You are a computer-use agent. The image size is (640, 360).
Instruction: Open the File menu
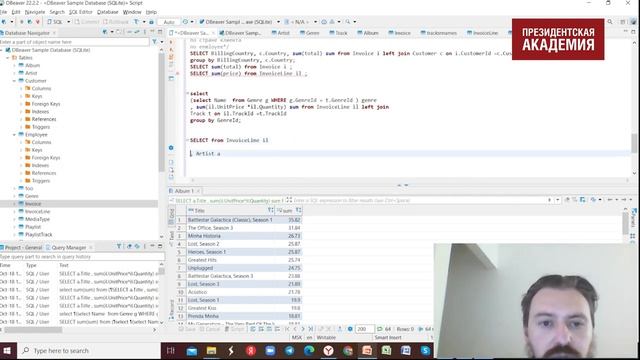pos(3,12)
